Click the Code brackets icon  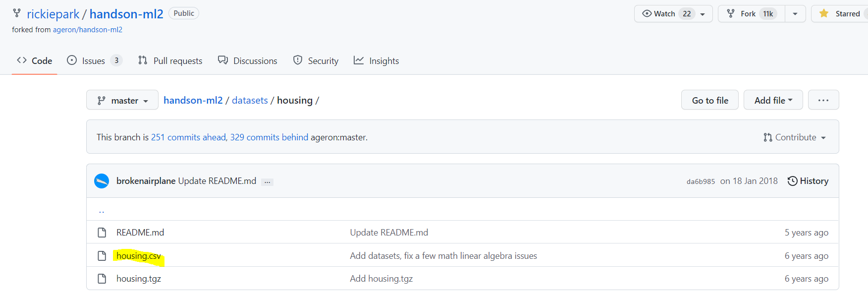[x=22, y=60]
